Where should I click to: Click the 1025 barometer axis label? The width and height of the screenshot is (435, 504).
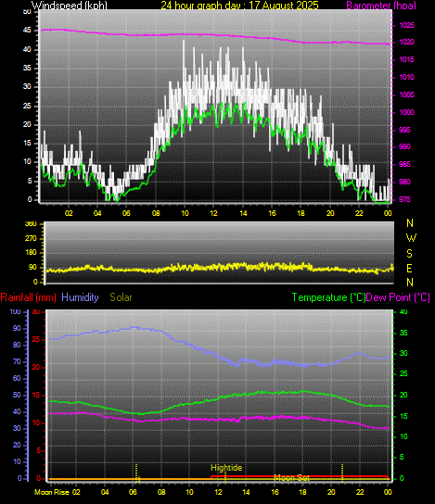(406, 25)
